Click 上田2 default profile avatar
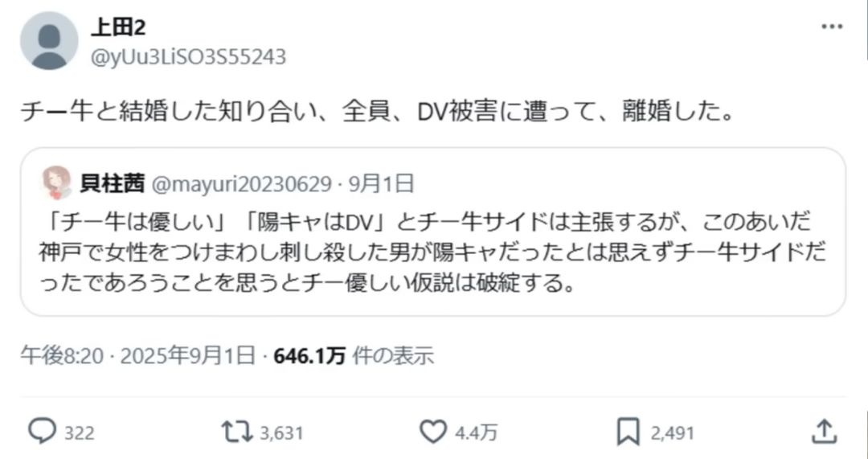 click(x=49, y=41)
